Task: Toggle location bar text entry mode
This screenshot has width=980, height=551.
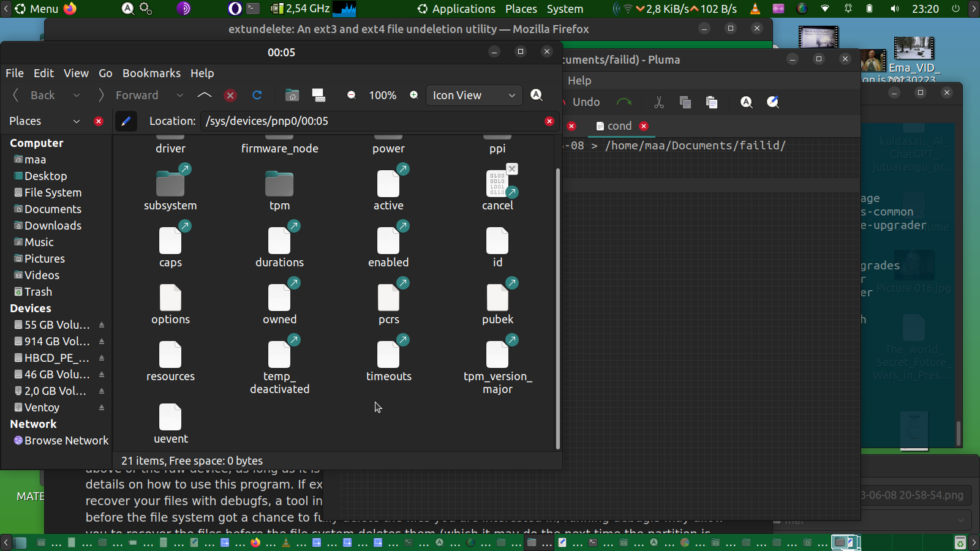Action: [x=126, y=121]
